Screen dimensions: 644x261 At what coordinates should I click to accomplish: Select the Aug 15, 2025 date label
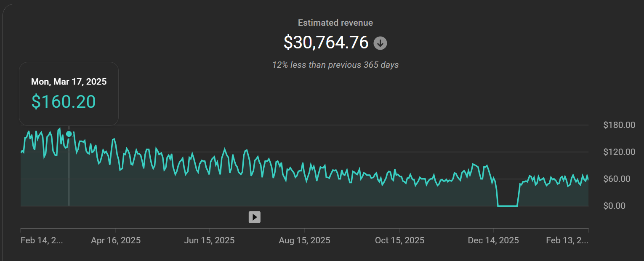coord(304,240)
